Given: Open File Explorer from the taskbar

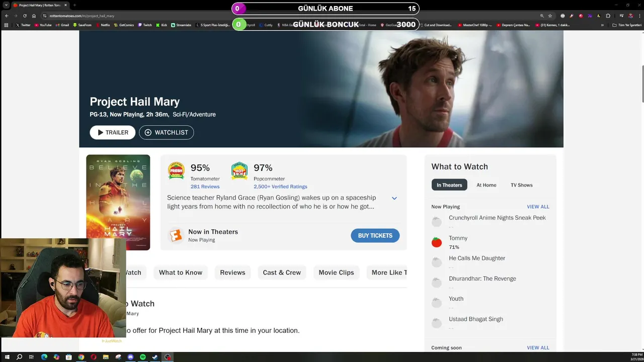Looking at the screenshot, I should (x=106, y=357).
